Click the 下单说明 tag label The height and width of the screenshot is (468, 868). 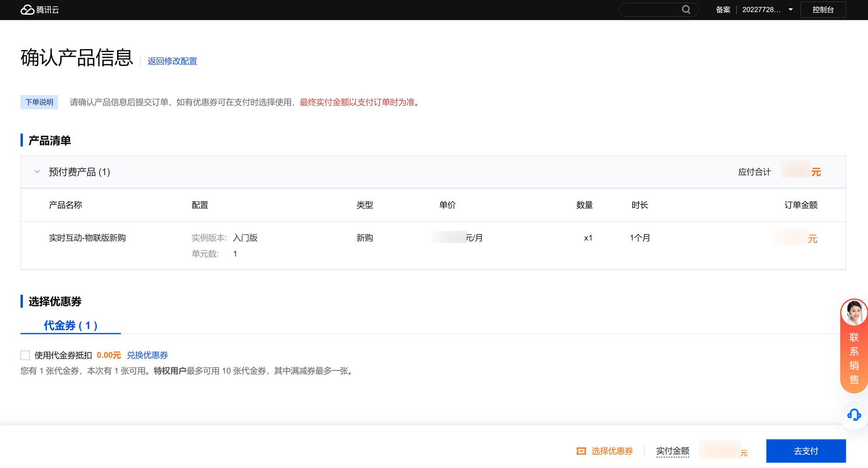[x=39, y=102]
